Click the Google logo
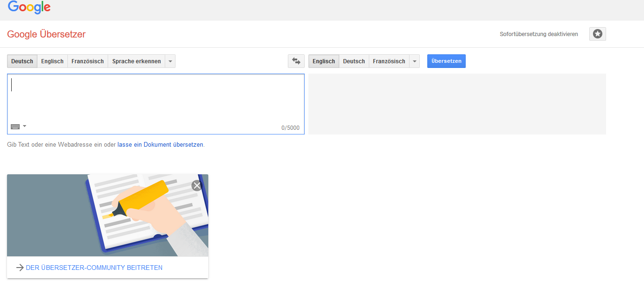This screenshot has height=298, width=644. point(29,7)
